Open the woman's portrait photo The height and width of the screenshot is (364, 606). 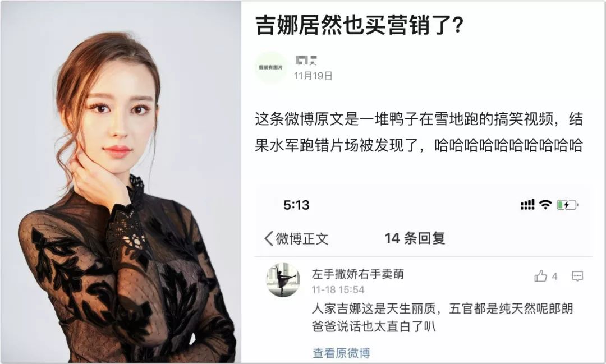point(121,182)
